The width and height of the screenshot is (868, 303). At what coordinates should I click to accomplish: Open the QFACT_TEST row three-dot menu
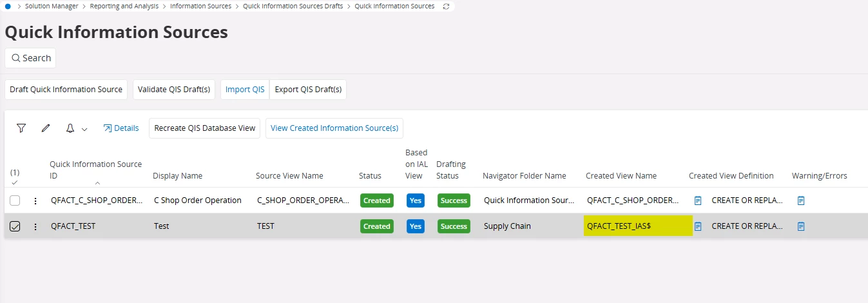click(x=35, y=226)
